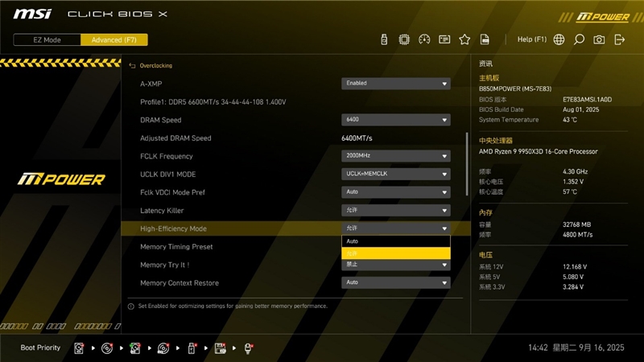Select the USB key boot device icon
The width and height of the screenshot is (644, 362).
[192, 348]
